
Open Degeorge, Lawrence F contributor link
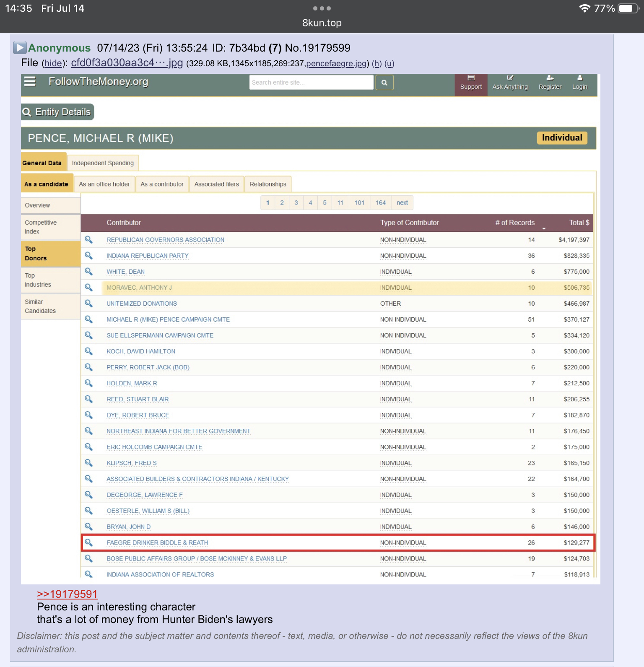pyautogui.click(x=145, y=495)
